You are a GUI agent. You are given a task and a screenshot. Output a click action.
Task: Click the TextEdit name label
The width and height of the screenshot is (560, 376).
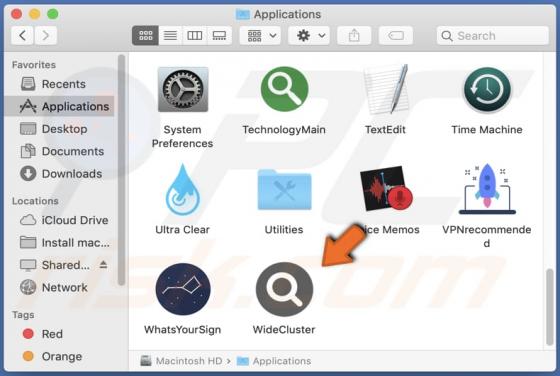(385, 130)
